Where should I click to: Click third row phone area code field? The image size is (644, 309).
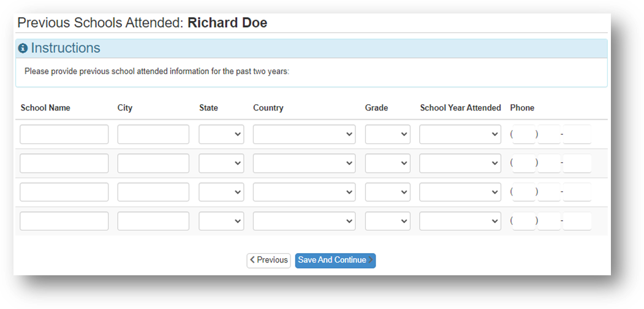tap(524, 192)
